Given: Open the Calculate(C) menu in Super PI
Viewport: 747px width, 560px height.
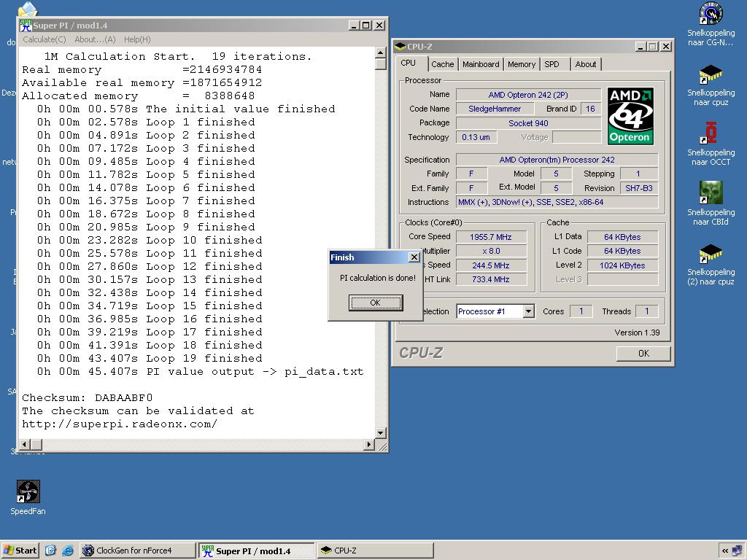Looking at the screenshot, I should click(x=44, y=39).
